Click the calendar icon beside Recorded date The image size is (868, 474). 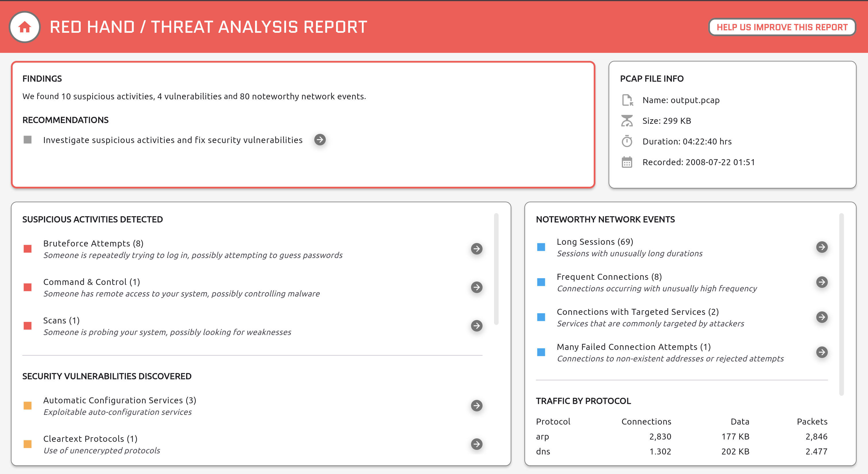point(627,162)
